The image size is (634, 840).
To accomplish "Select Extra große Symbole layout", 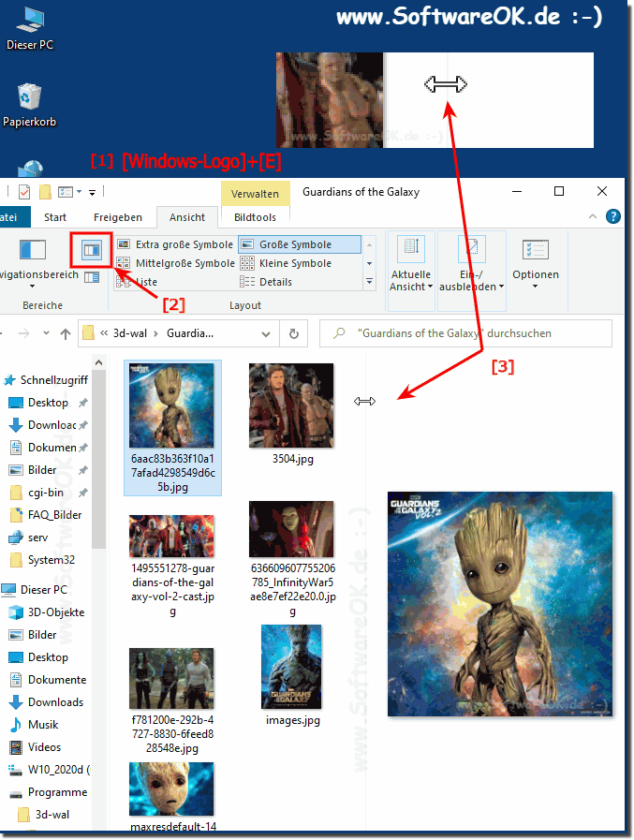I will point(176,244).
